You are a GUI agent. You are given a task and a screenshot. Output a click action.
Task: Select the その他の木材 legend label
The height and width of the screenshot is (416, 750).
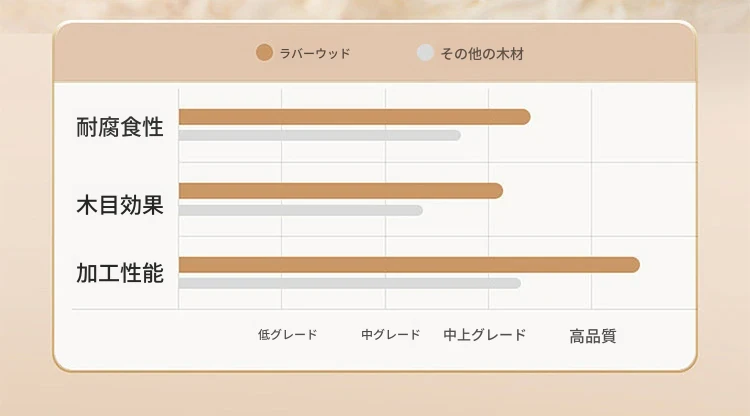click(x=482, y=54)
